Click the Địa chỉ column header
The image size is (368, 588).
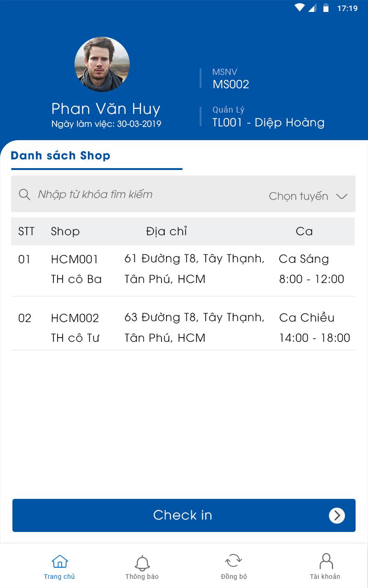[167, 231]
